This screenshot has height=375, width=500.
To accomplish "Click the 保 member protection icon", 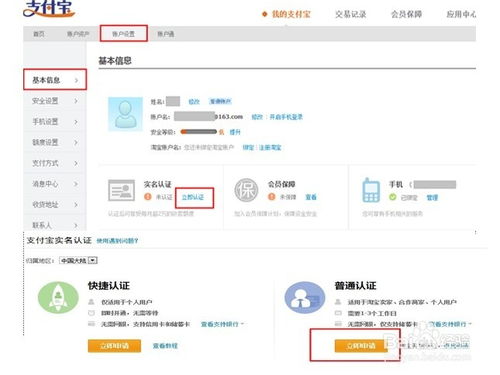I will click(x=246, y=190).
